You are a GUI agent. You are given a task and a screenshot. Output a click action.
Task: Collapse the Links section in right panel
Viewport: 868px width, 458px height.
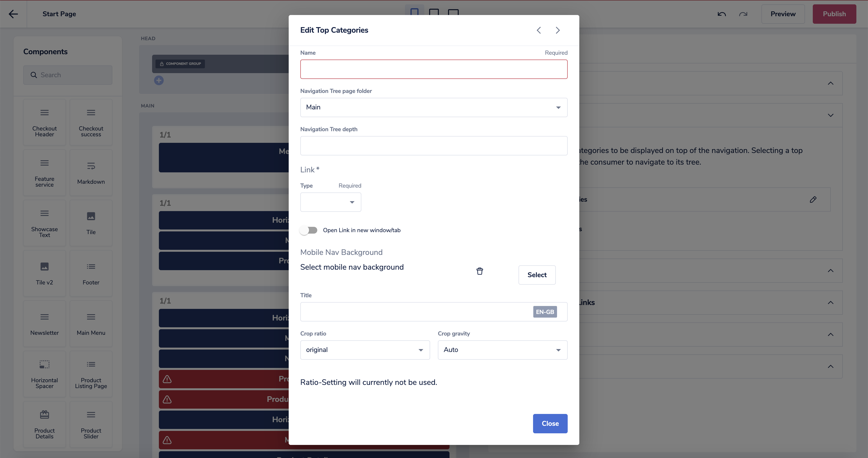click(x=830, y=303)
